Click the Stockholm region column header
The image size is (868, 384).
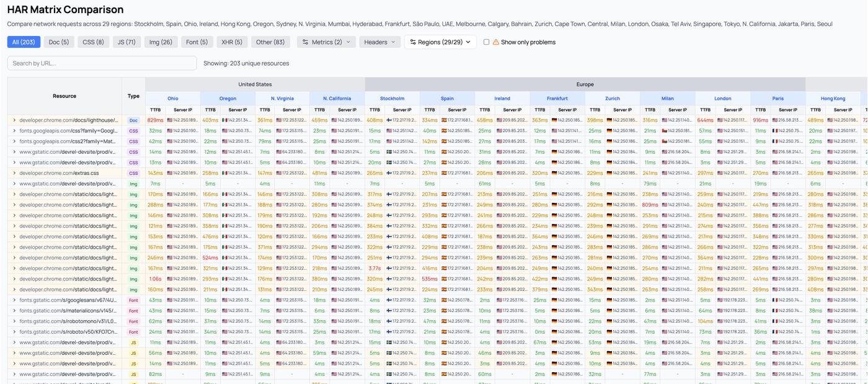tap(392, 99)
